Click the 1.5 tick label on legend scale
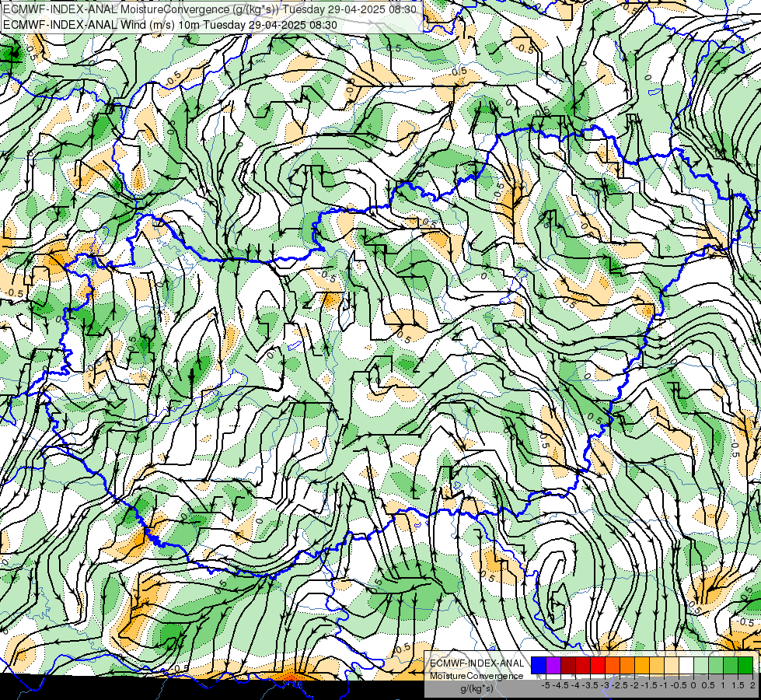This screenshot has width=761, height=700. pyautogui.click(x=738, y=685)
